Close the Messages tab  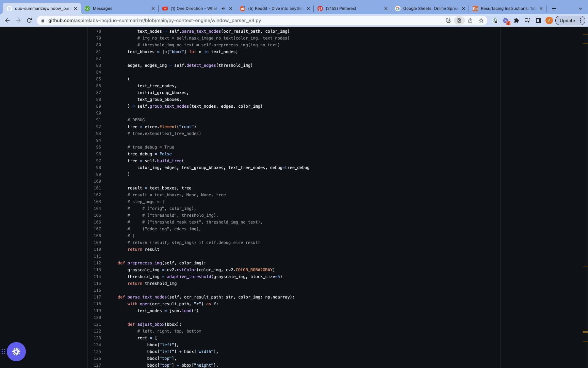153,9
